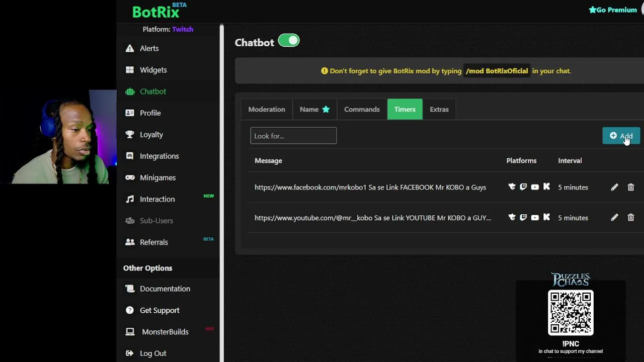
Task: Click the /mod BotRixOficial command text
Action: pos(497,71)
